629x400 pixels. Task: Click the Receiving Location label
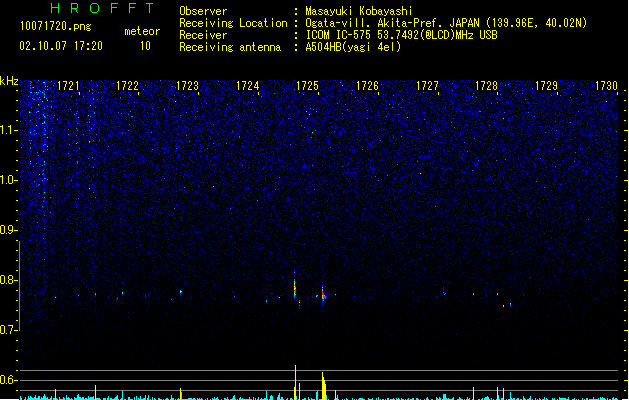[x=233, y=23]
